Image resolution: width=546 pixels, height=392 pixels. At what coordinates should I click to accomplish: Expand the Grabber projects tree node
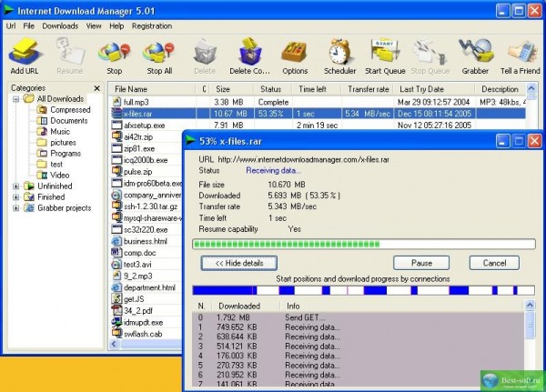coord(16,207)
